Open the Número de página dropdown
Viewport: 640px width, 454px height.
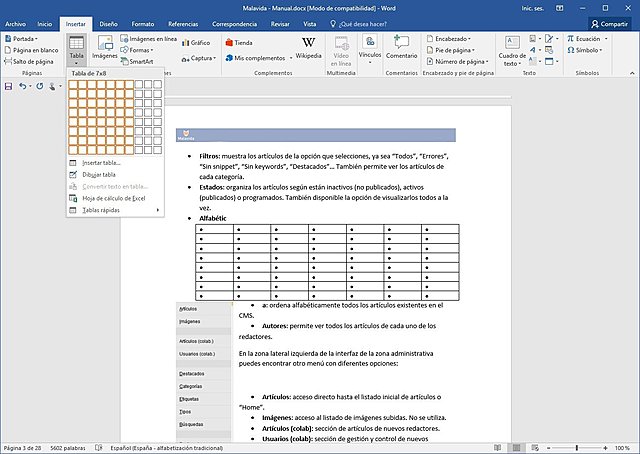tap(457, 62)
